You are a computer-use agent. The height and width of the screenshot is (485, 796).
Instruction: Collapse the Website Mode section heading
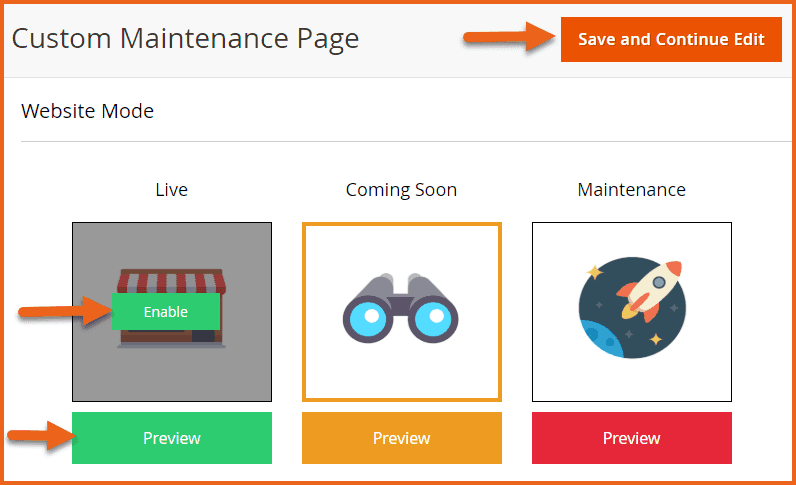88,110
